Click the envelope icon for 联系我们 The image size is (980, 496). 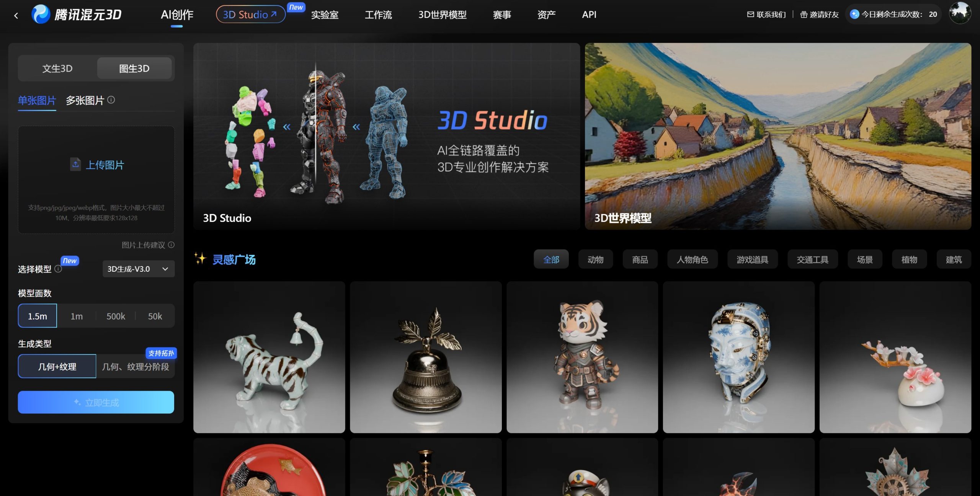(x=750, y=15)
